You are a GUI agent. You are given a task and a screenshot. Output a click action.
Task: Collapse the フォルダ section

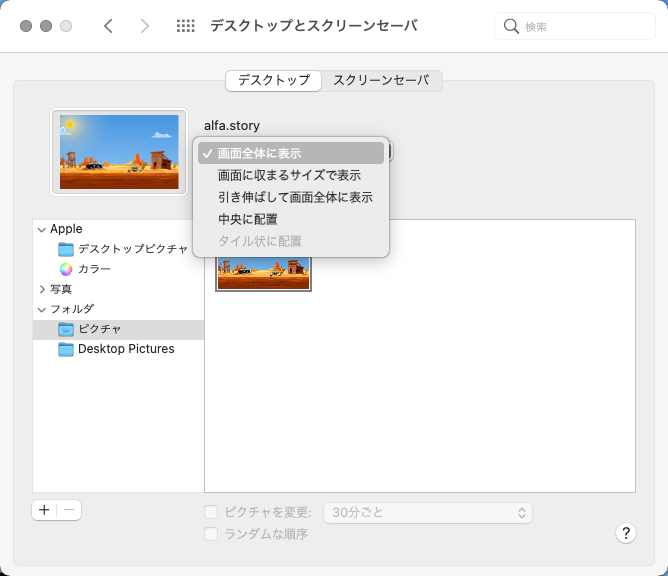click(x=41, y=309)
